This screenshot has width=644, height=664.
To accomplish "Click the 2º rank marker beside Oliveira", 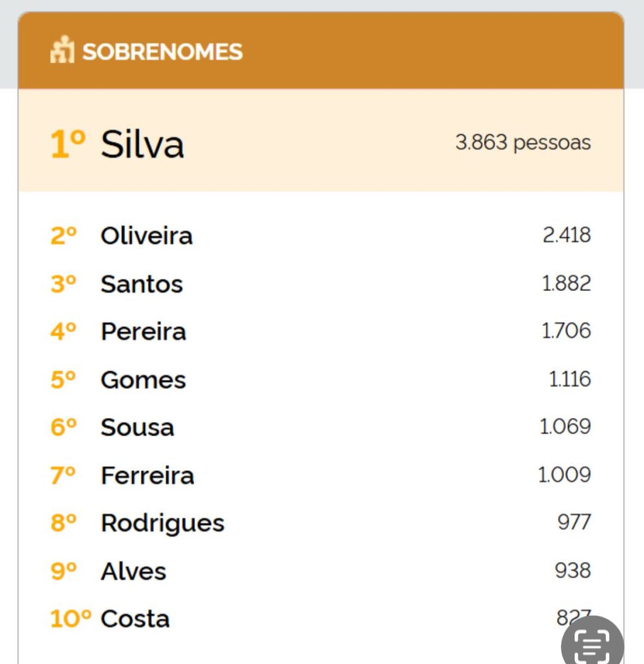I will pyautogui.click(x=62, y=236).
